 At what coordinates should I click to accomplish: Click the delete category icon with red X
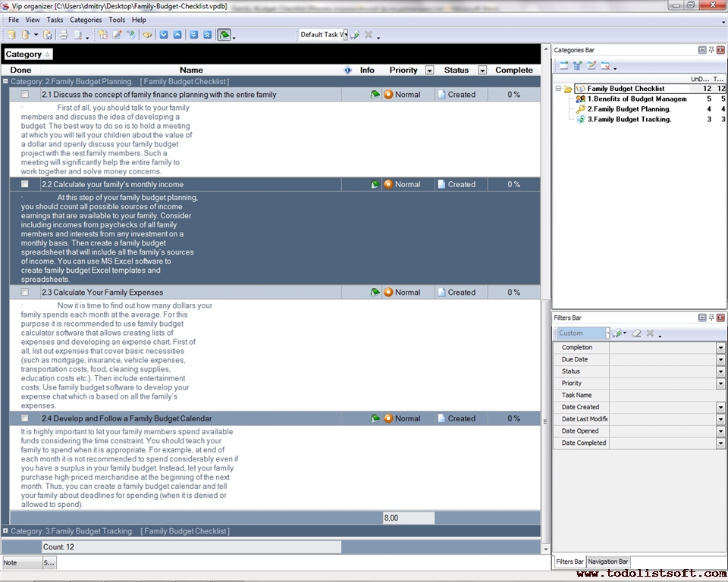(x=605, y=66)
